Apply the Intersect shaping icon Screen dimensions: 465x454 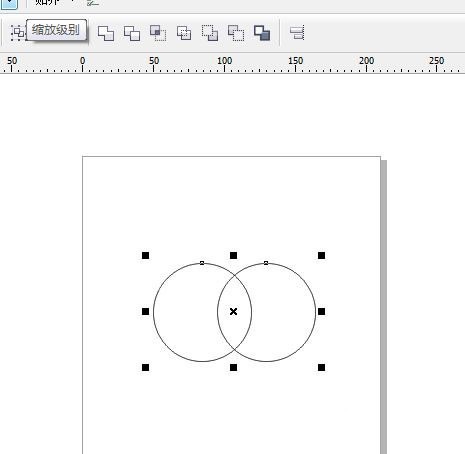pos(158,33)
